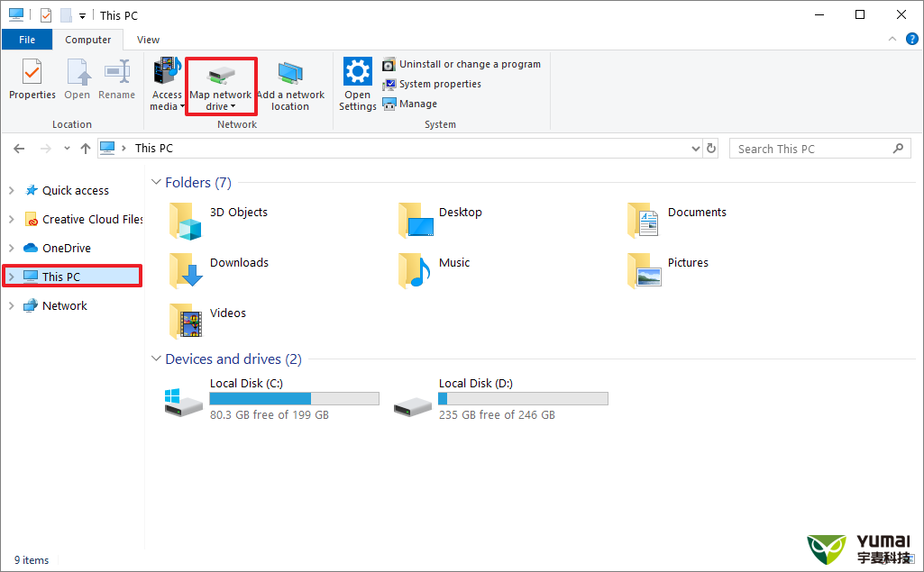Open the address bar history dropdown
924x572 pixels.
click(x=695, y=149)
